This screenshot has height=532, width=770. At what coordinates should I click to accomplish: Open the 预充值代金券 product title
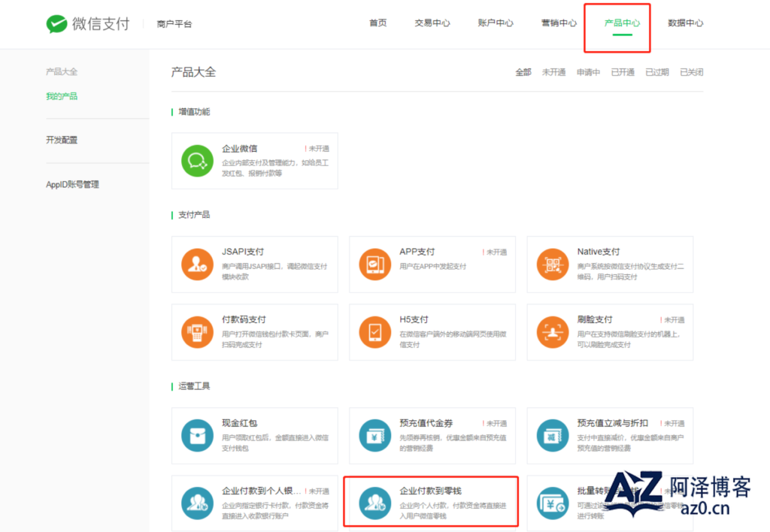point(426,423)
